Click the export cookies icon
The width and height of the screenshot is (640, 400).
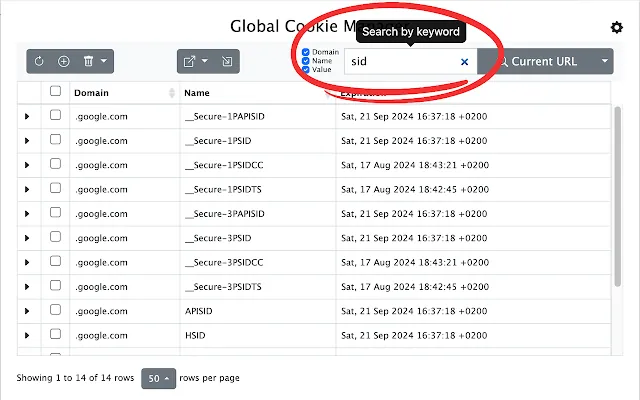pyautogui.click(x=189, y=61)
